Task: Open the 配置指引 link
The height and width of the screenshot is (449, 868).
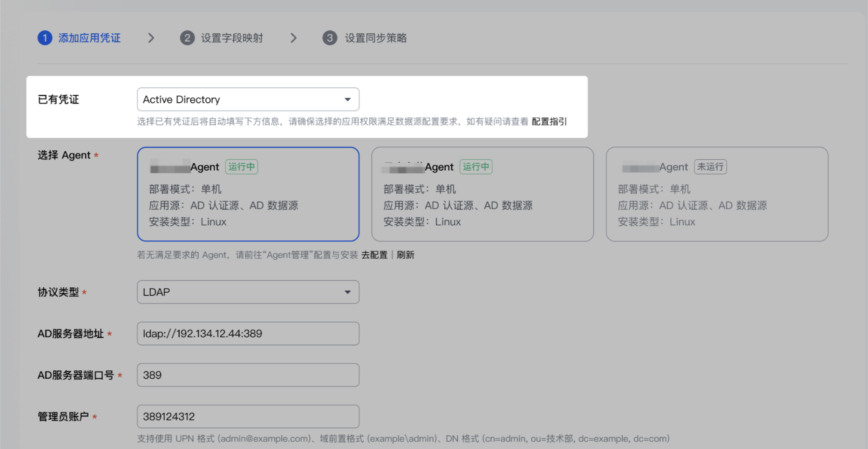Action: tap(549, 121)
